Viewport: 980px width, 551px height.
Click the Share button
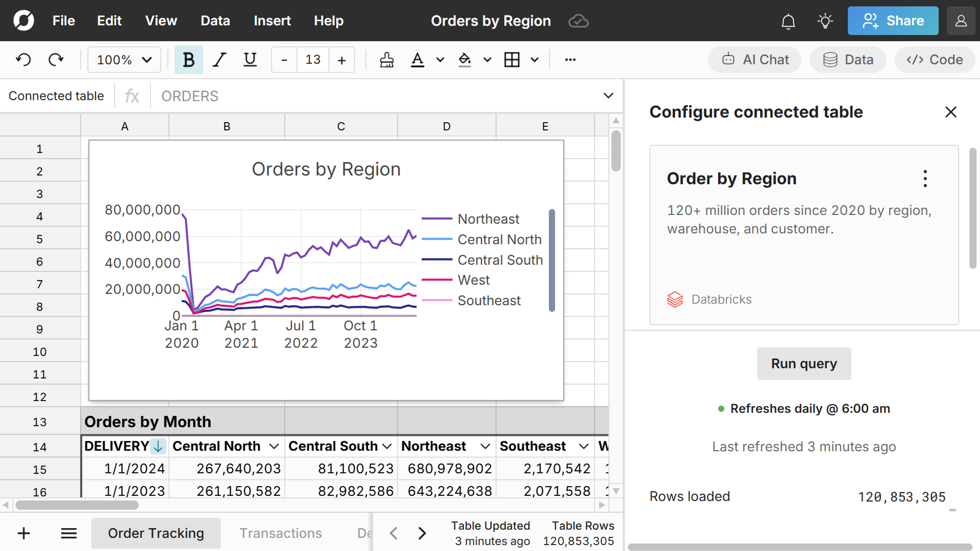coord(892,21)
